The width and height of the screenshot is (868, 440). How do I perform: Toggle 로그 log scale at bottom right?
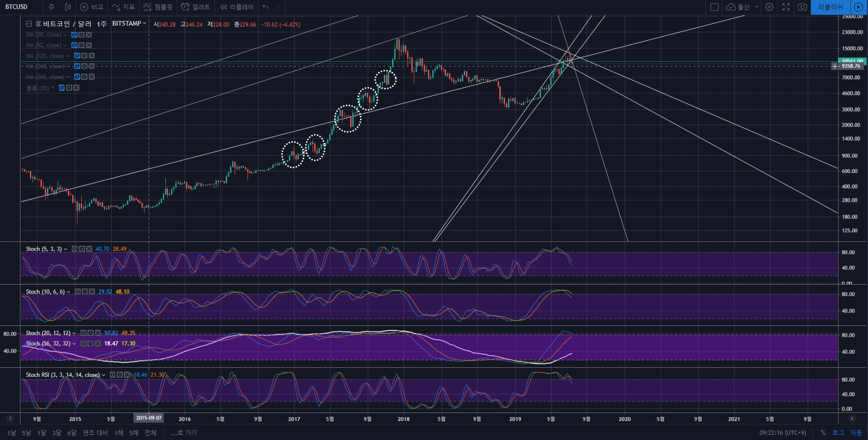(x=838, y=432)
